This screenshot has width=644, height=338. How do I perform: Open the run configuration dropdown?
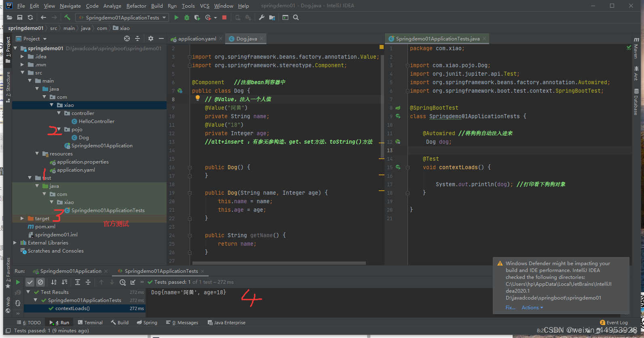(x=122, y=18)
